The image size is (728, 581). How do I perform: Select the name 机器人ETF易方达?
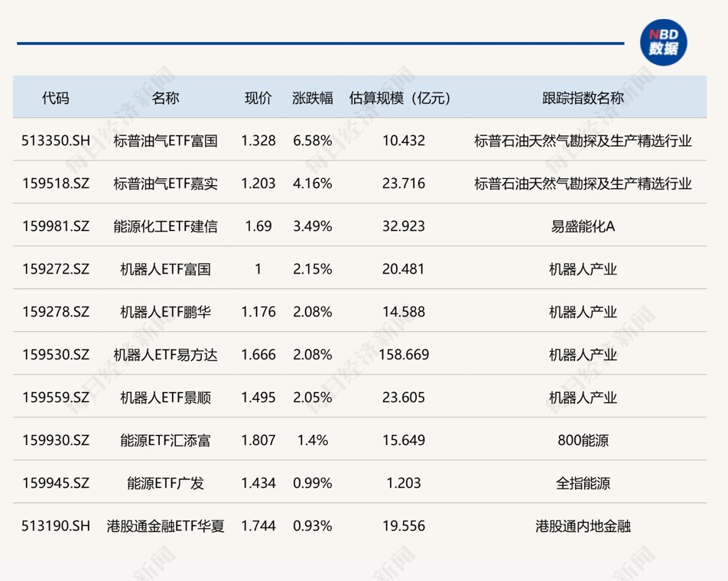coord(165,355)
